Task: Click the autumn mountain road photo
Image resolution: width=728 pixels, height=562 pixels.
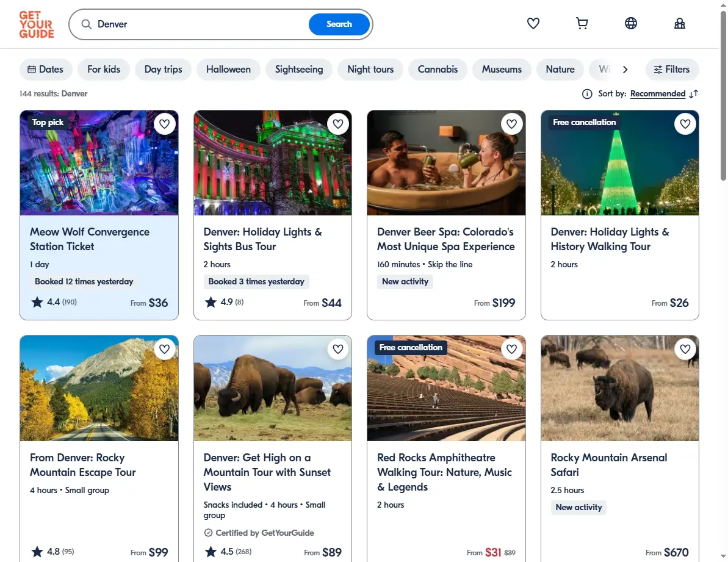Action: point(99,389)
